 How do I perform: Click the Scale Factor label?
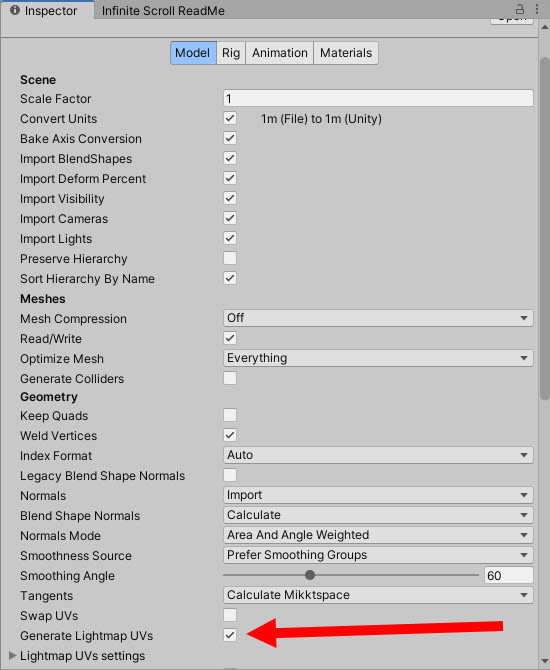pos(56,99)
